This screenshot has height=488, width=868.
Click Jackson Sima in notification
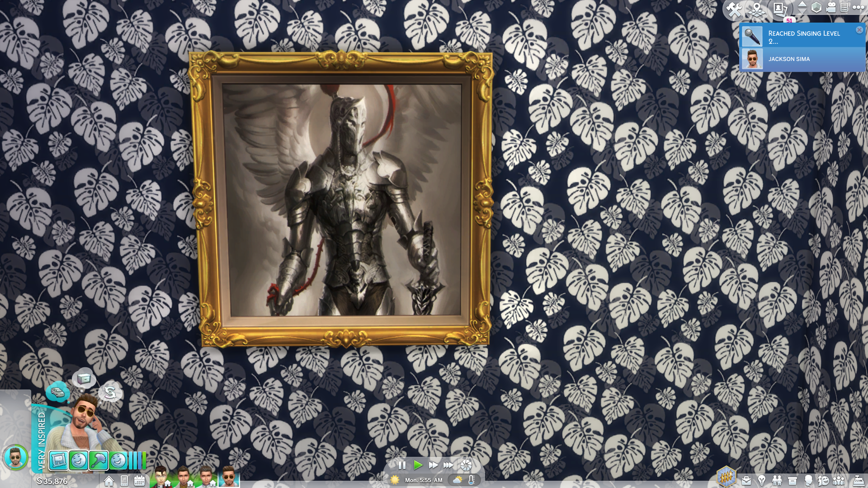[x=788, y=59]
